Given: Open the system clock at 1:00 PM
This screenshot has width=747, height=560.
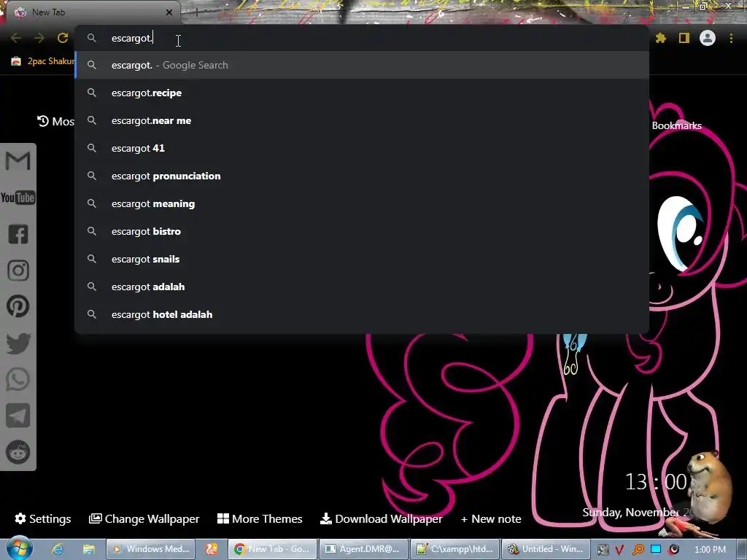Looking at the screenshot, I should [x=710, y=550].
